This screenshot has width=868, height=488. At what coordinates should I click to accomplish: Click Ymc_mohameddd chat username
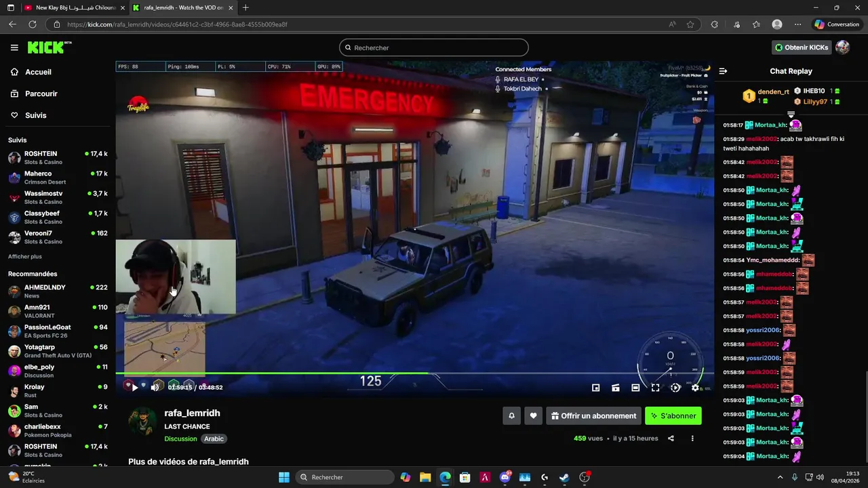click(x=772, y=260)
